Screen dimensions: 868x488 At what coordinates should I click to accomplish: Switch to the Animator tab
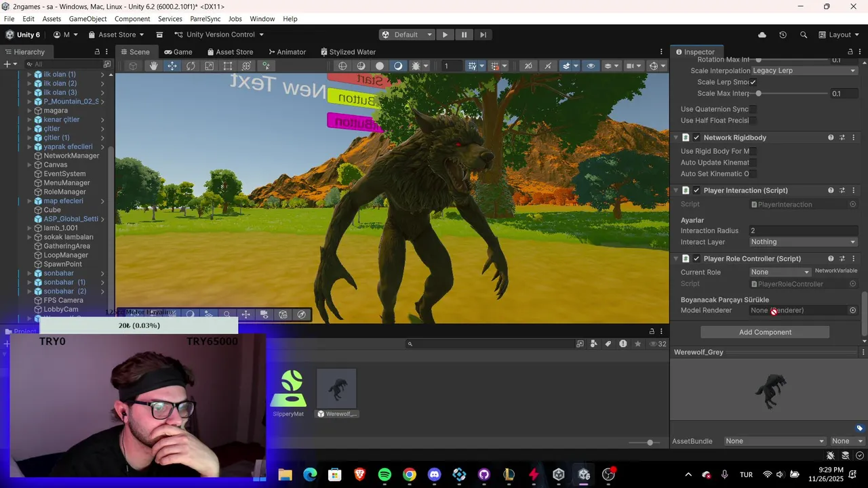[x=287, y=52]
